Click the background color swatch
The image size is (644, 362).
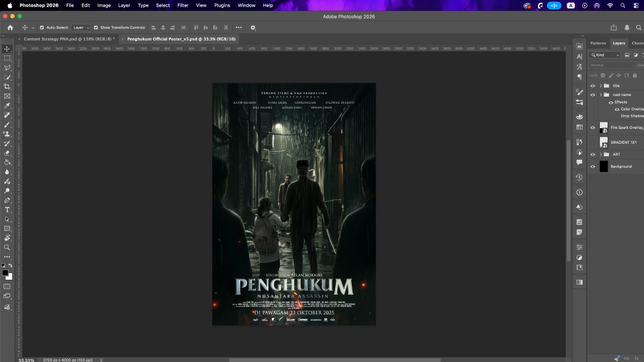[10, 277]
